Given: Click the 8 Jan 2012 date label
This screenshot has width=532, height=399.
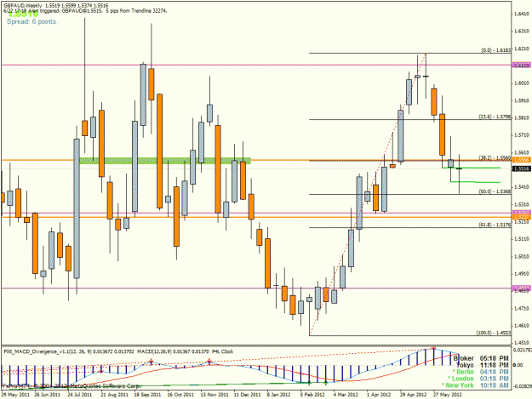Looking at the screenshot, I should 279,395.
